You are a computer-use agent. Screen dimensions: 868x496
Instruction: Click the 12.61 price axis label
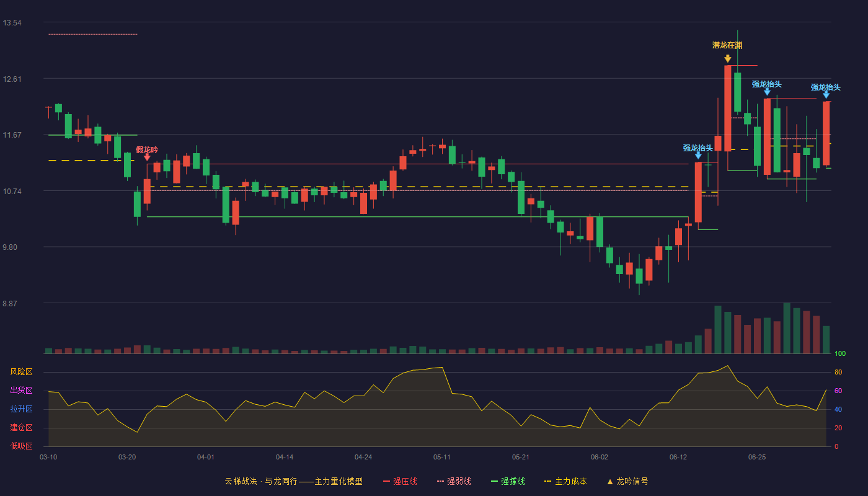(x=12, y=79)
